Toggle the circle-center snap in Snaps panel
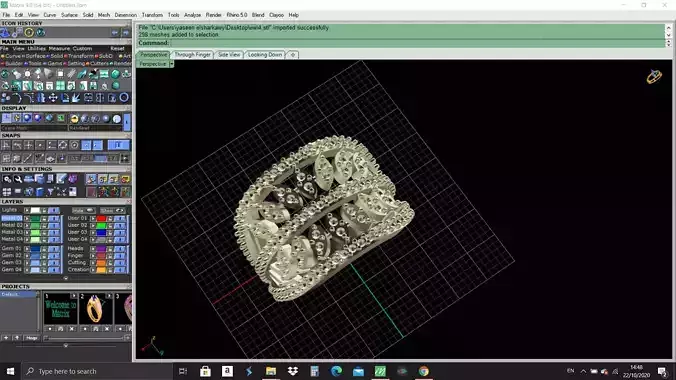The width and height of the screenshot is (676, 380). (x=74, y=145)
